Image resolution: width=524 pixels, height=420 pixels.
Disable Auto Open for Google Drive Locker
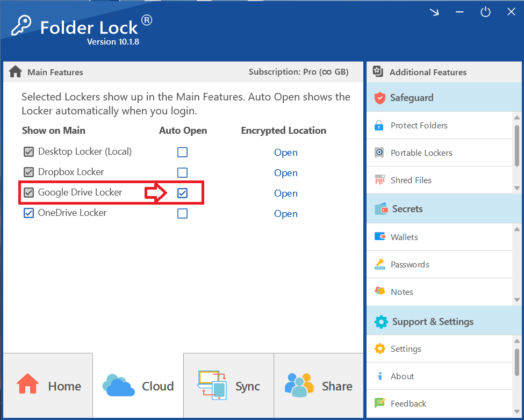coord(182,193)
